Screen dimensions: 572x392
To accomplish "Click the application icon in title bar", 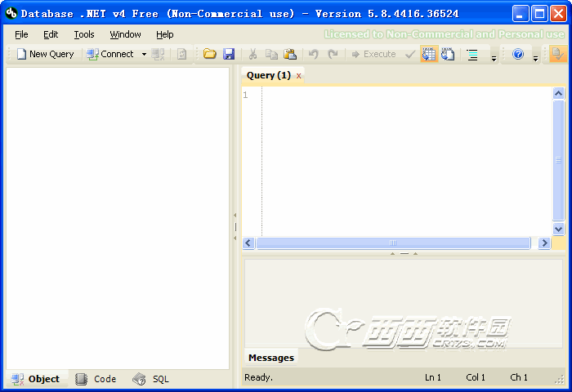I will point(11,14).
